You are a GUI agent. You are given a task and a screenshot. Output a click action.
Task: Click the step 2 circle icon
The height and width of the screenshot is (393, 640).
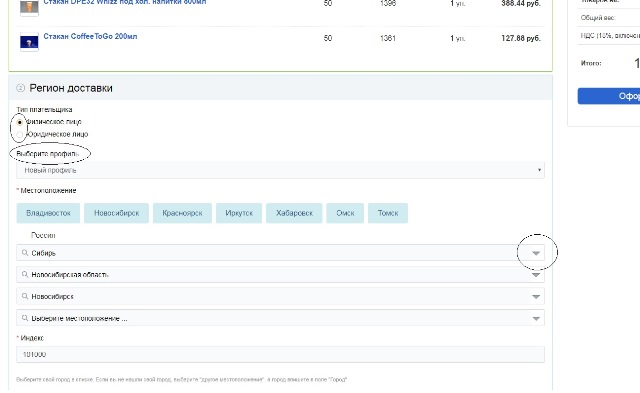(20, 88)
